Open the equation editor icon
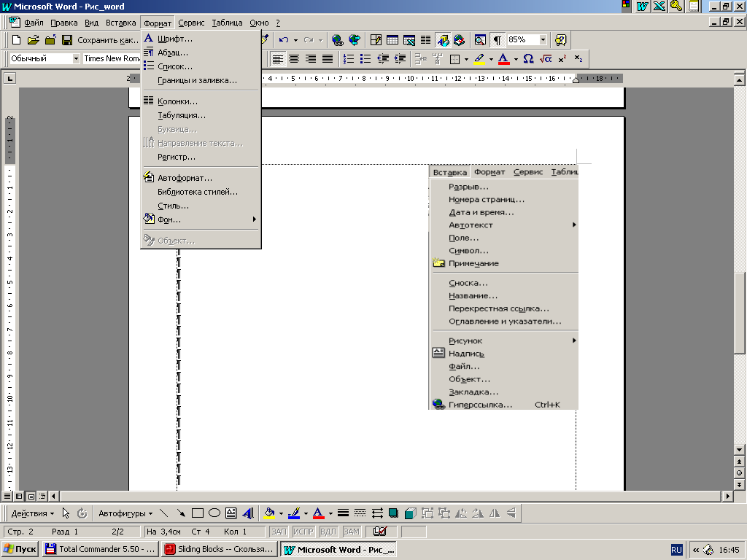Screen dimensions: 747x560 (546, 58)
